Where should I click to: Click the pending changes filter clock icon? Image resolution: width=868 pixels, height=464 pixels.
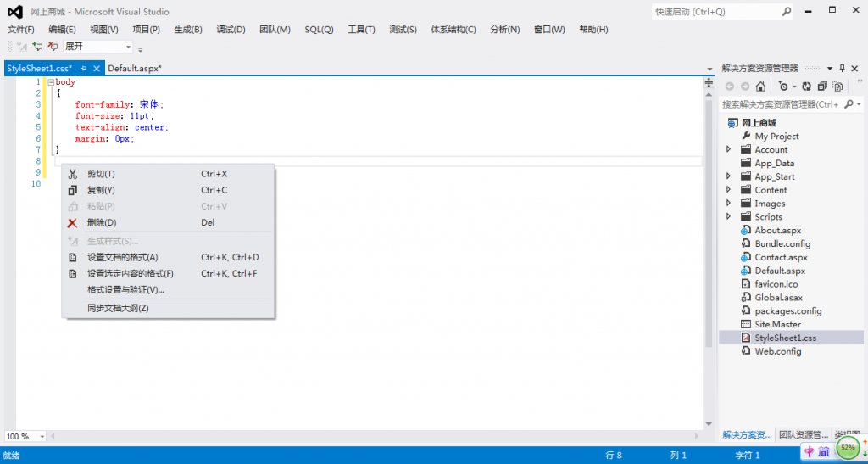click(x=783, y=87)
